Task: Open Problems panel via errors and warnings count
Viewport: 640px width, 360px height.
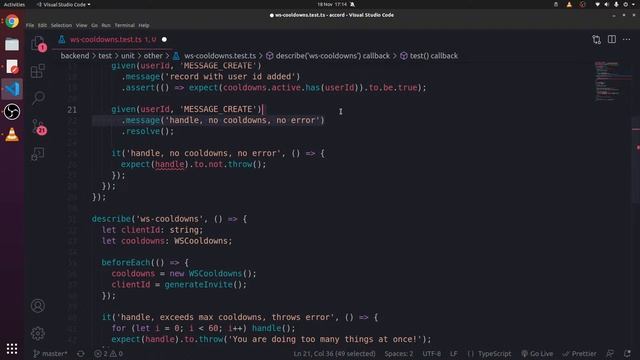Action: [x=109, y=353]
